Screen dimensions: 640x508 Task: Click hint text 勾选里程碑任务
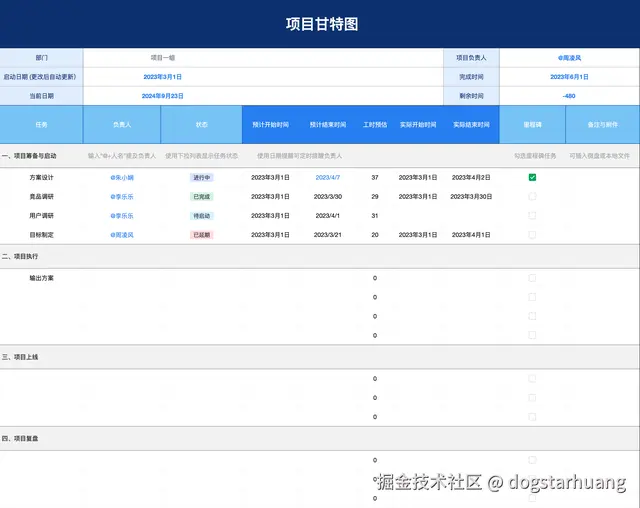[535, 156]
